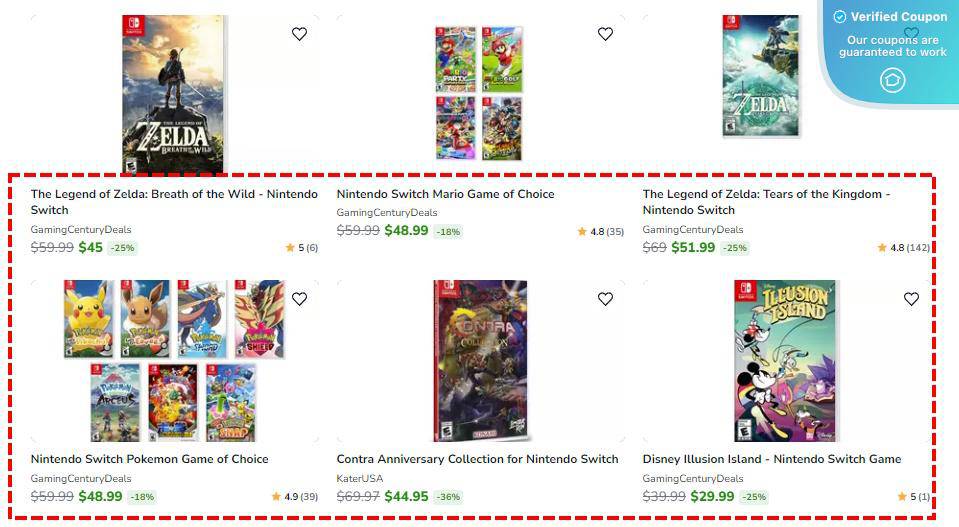The width and height of the screenshot is (959, 527).
Task: Open Contra Anniversary Collection title link
Action: pos(477,459)
